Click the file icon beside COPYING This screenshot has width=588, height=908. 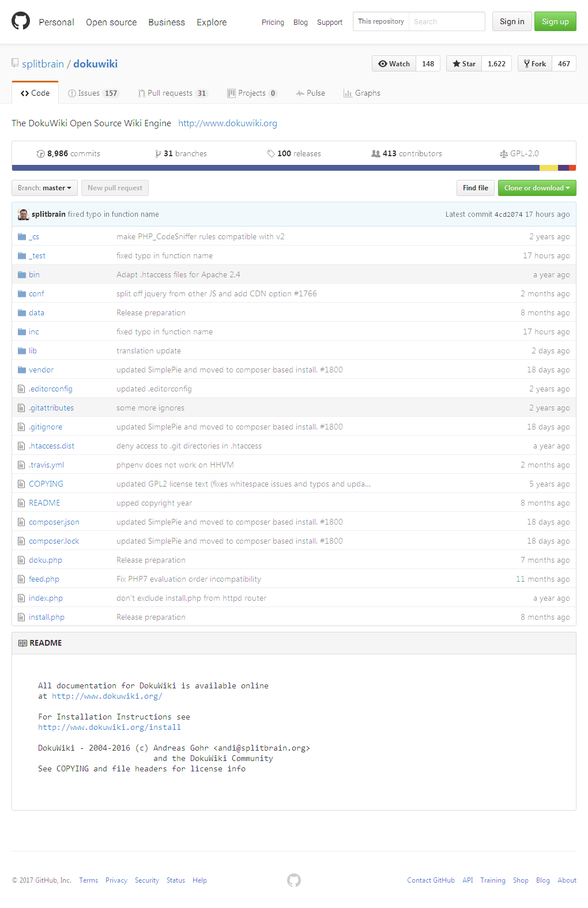(x=21, y=484)
